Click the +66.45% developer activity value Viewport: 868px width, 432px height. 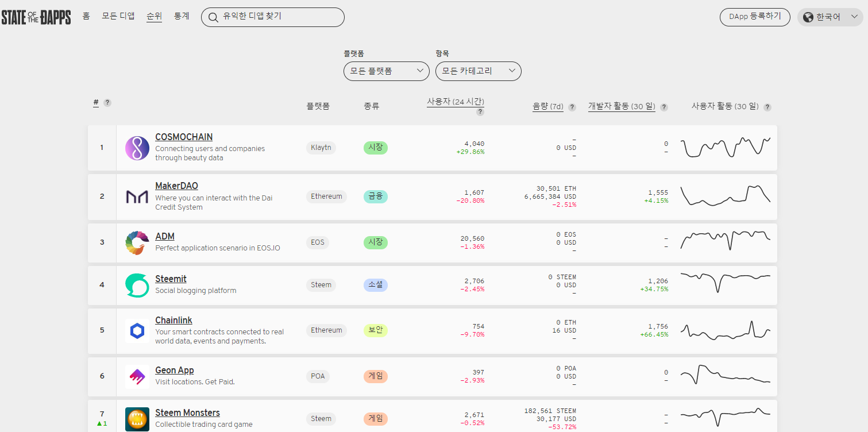click(654, 334)
